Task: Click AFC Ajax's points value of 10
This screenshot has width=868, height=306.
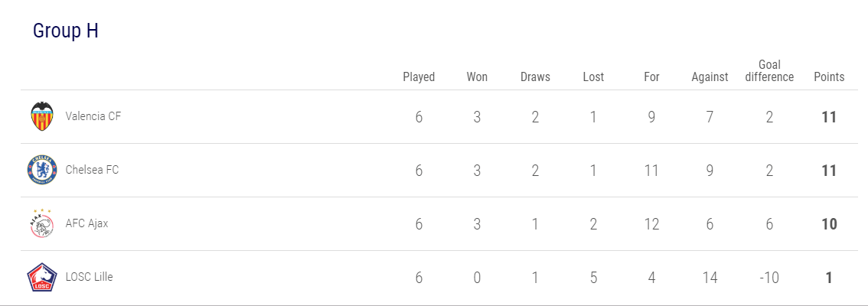Action: point(829,224)
